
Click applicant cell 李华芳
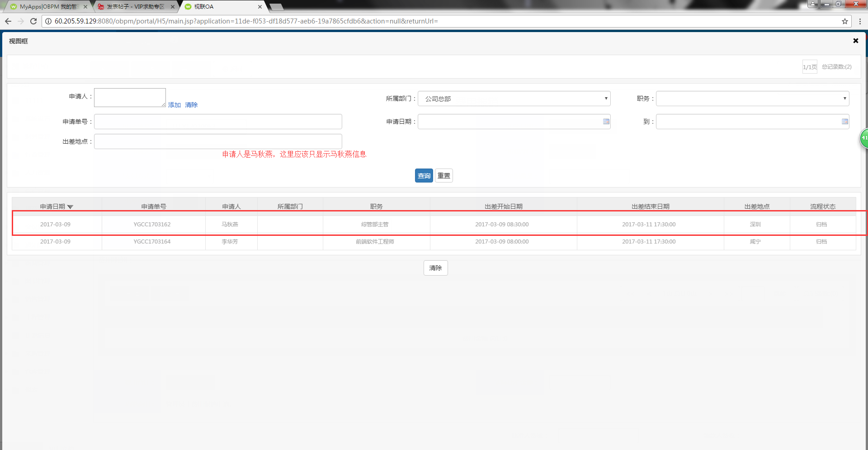tap(230, 242)
